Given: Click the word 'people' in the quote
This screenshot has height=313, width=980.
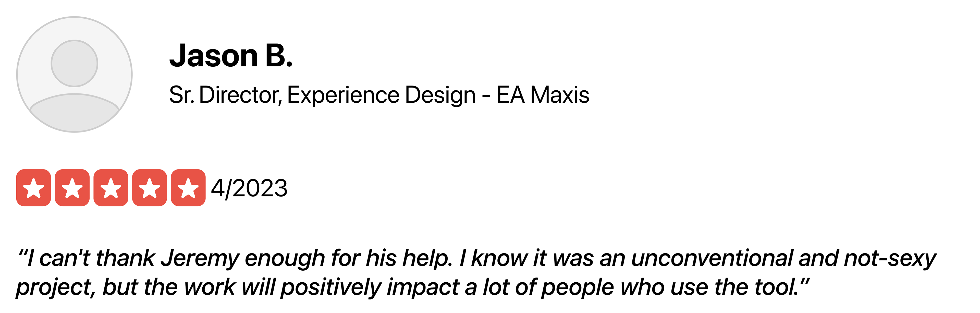Looking at the screenshot, I should pos(578,288).
